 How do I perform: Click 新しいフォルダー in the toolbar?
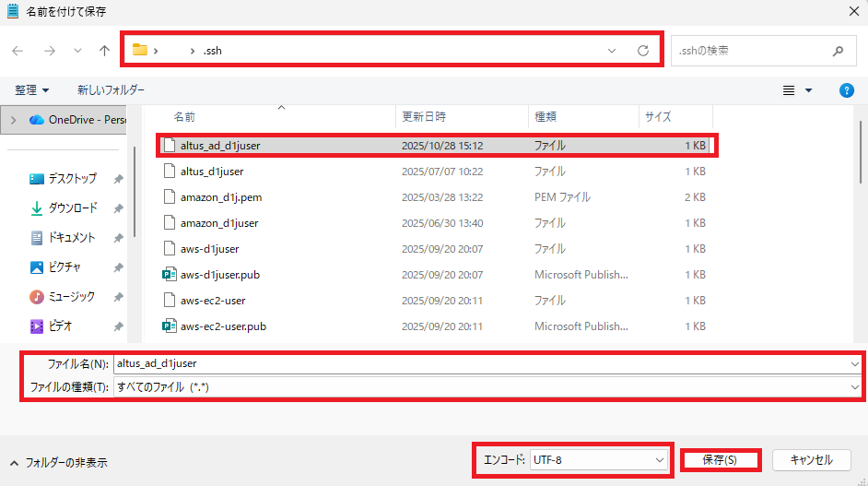coord(111,90)
